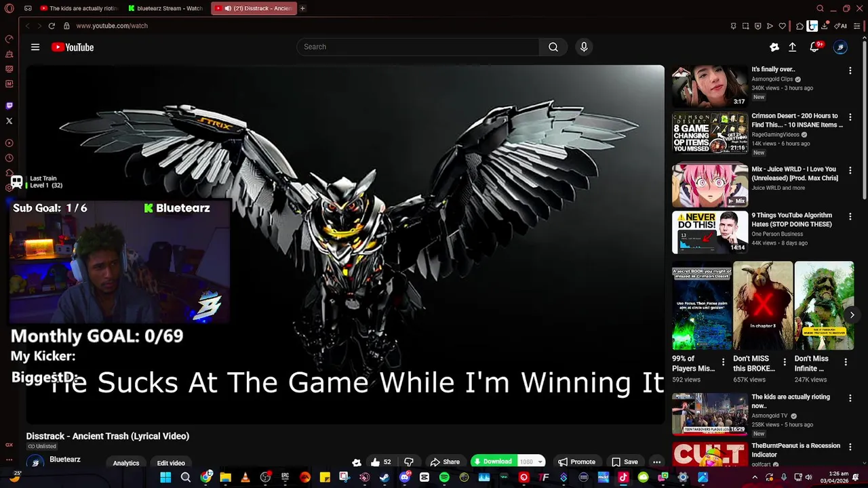Click the snapshot capture icon in address bar
The image size is (868, 488).
[746, 26]
